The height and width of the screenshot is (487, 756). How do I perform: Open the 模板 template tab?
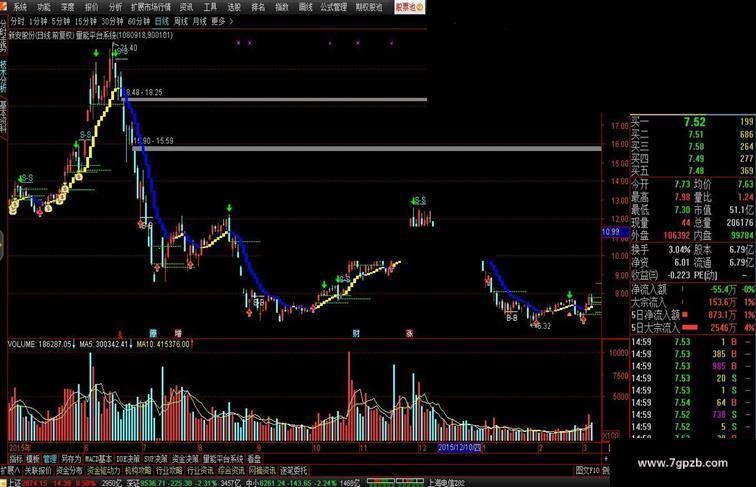(33, 459)
